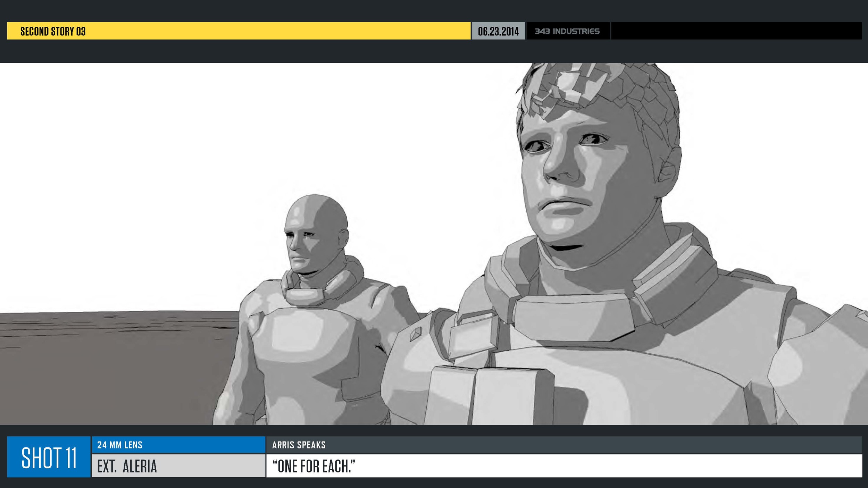Click the dialogue line "ONE FOR EACH."
This screenshot has width=868, height=488.
point(314,466)
